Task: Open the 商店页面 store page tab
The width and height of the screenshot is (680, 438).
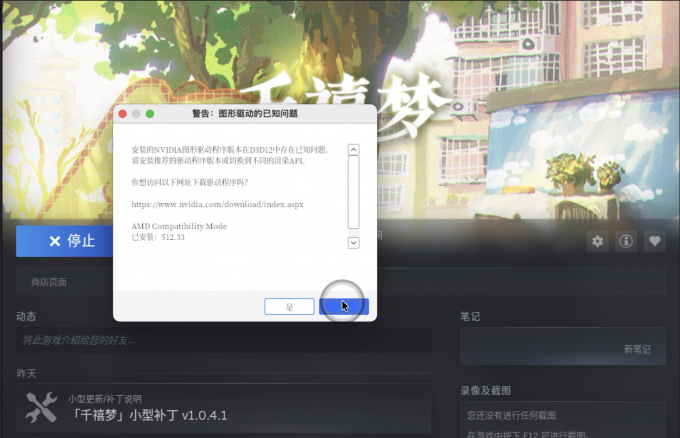Action: click(x=49, y=282)
